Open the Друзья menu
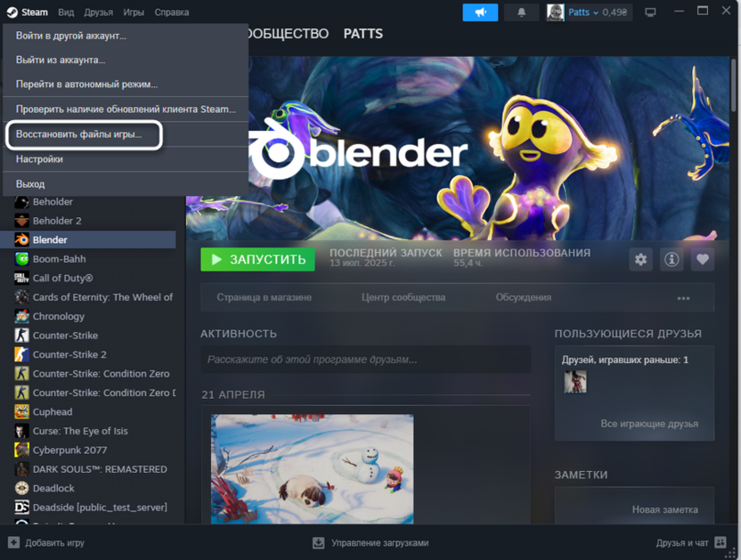 [x=98, y=12]
